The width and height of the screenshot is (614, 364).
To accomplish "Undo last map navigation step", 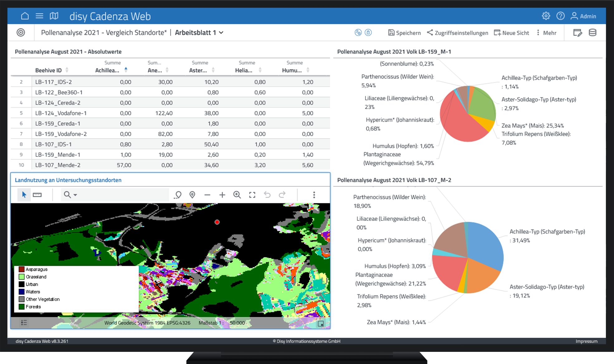I will (267, 195).
